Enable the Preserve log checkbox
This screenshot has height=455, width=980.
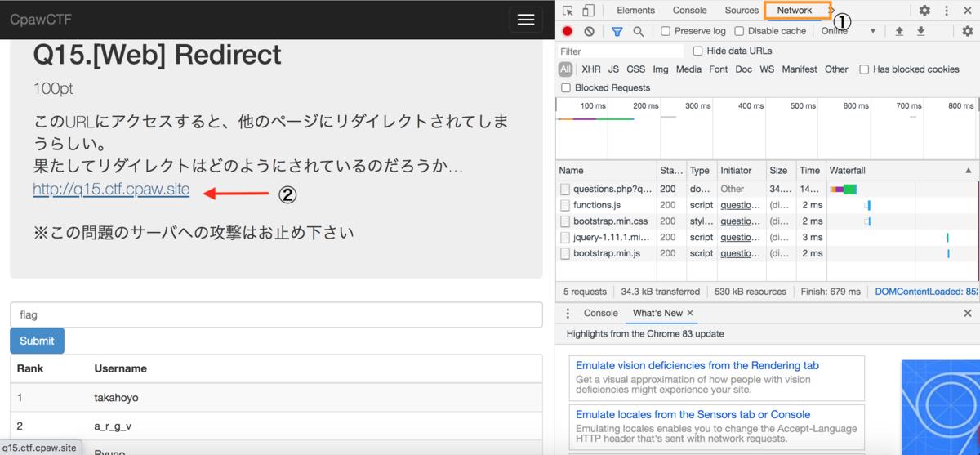point(666,31)
